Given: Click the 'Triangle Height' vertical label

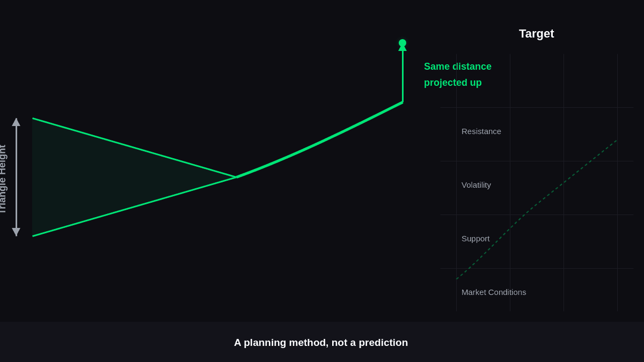Looking at the screenshot, I should click(x=3, y=179).
